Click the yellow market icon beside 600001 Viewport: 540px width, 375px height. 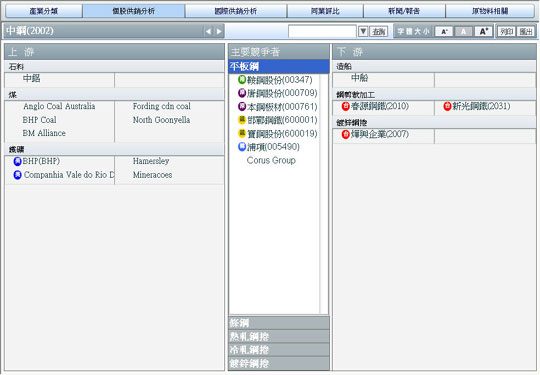tap(242, 120)
